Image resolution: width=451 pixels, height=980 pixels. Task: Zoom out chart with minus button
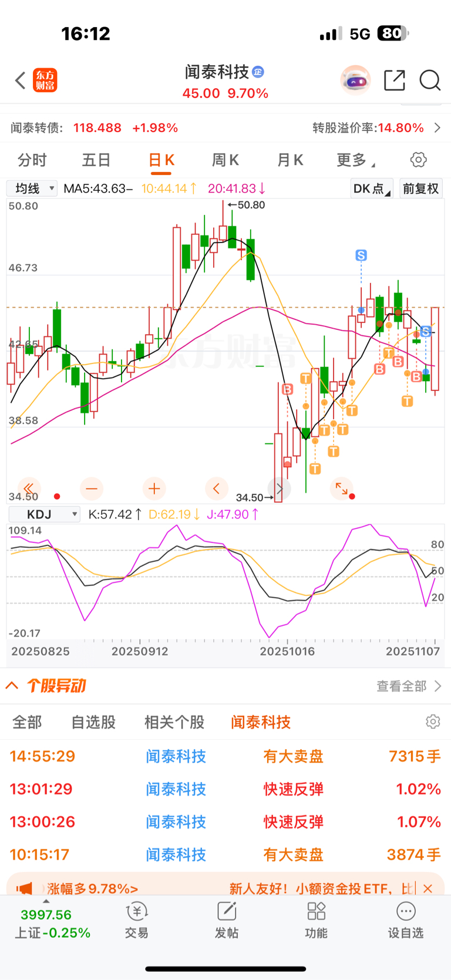(92, 488)
